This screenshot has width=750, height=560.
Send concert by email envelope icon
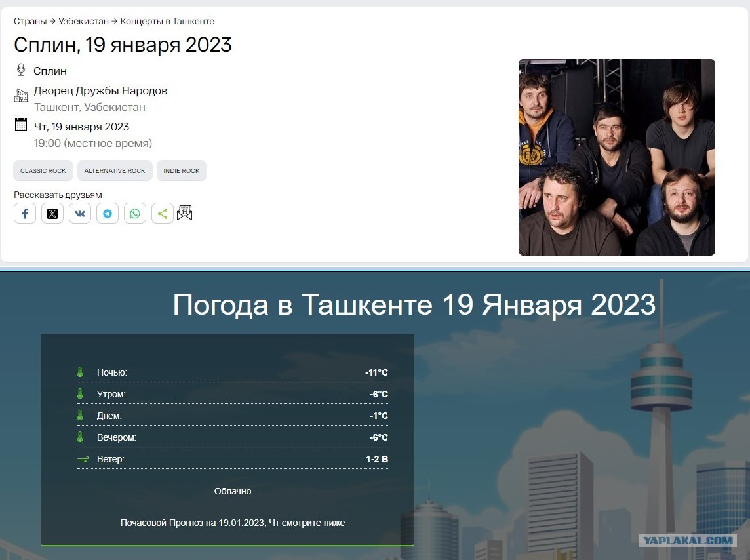(x=185, y=213)
